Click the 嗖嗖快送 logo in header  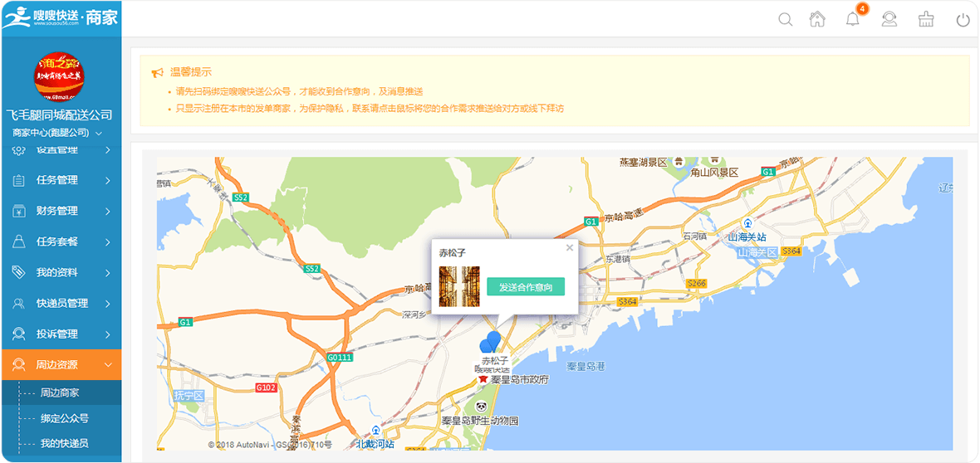tap(61, 18)
